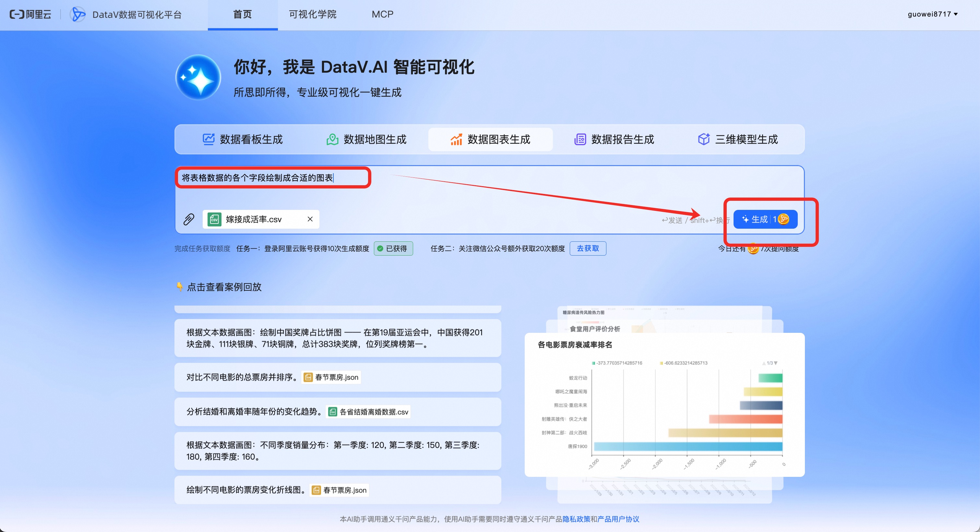Screen dimensions: 980x532
Task: Click the 完成任务获取额度 label
Action: (x=202, y=248)
